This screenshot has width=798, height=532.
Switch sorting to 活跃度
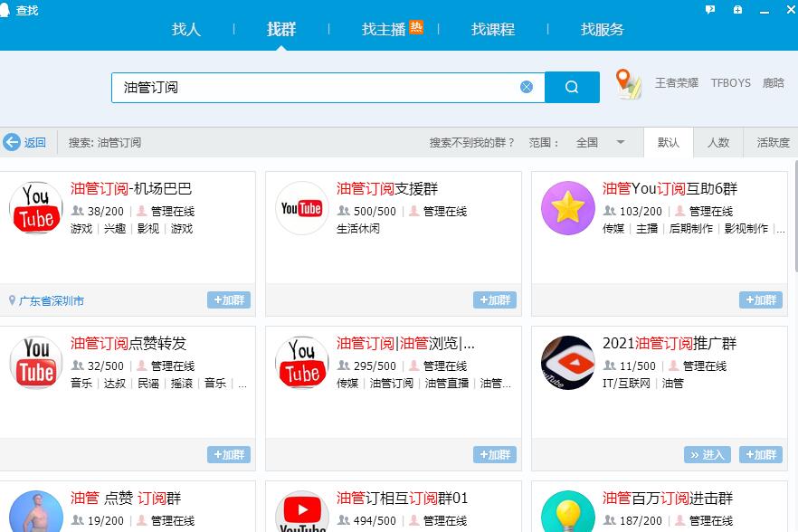pyautogui.click(x=774, y=142)
